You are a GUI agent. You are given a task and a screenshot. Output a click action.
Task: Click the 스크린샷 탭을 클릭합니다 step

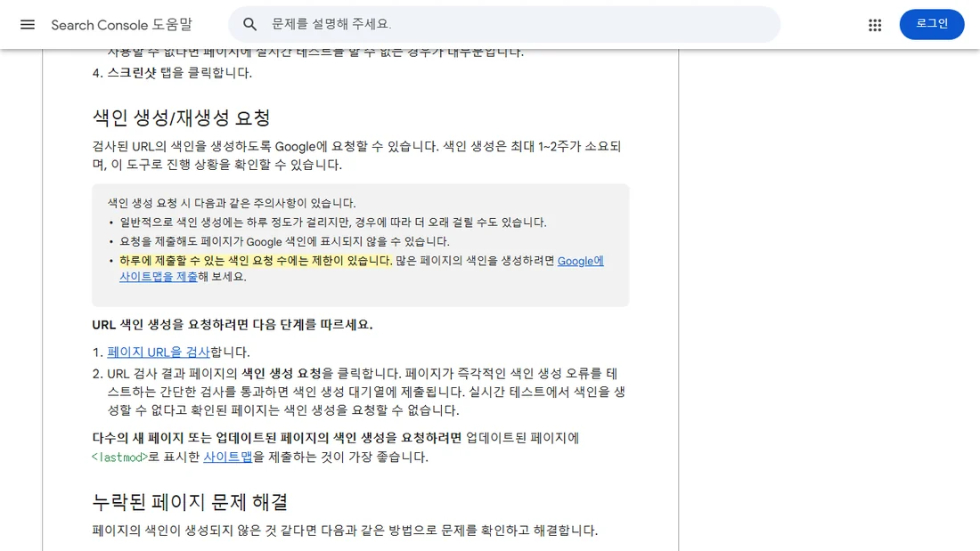click(x=179, y=72)
